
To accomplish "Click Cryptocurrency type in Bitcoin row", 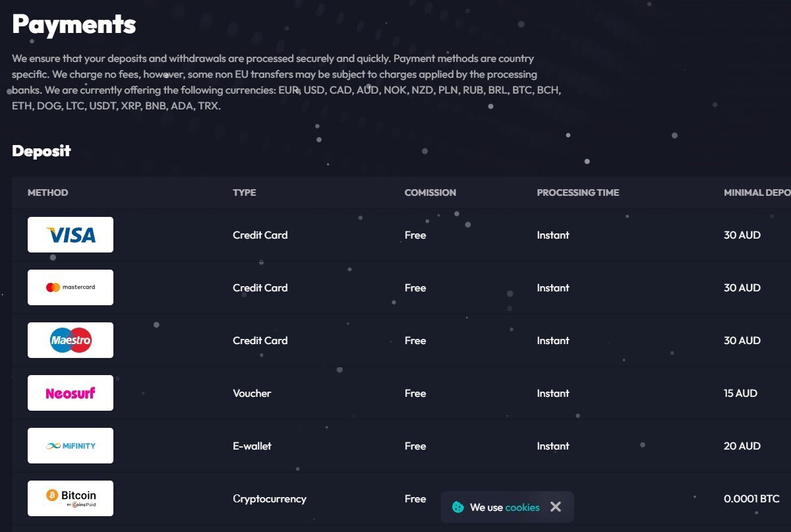I will [x=270, y=499].
